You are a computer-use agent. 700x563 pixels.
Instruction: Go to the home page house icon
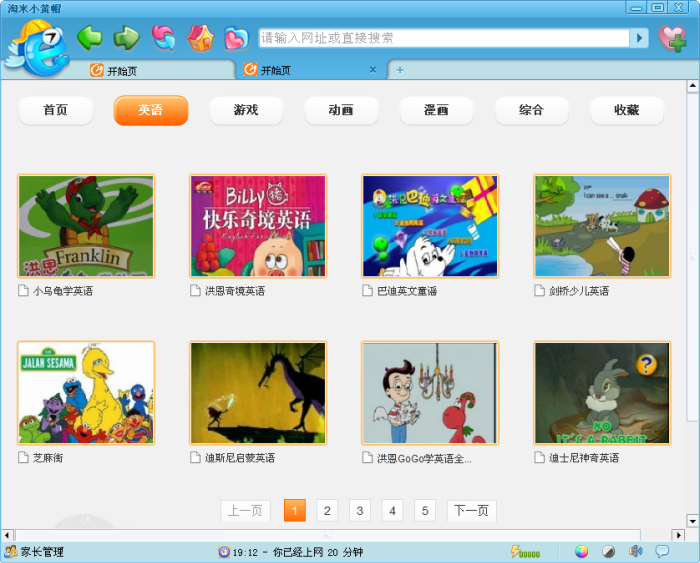pos(200,38)
